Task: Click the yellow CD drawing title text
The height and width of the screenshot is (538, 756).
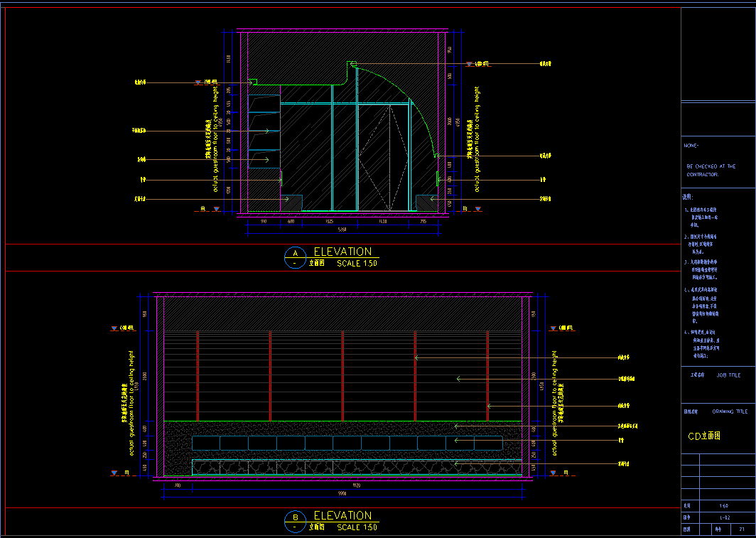Action: [x=704, y=436]
